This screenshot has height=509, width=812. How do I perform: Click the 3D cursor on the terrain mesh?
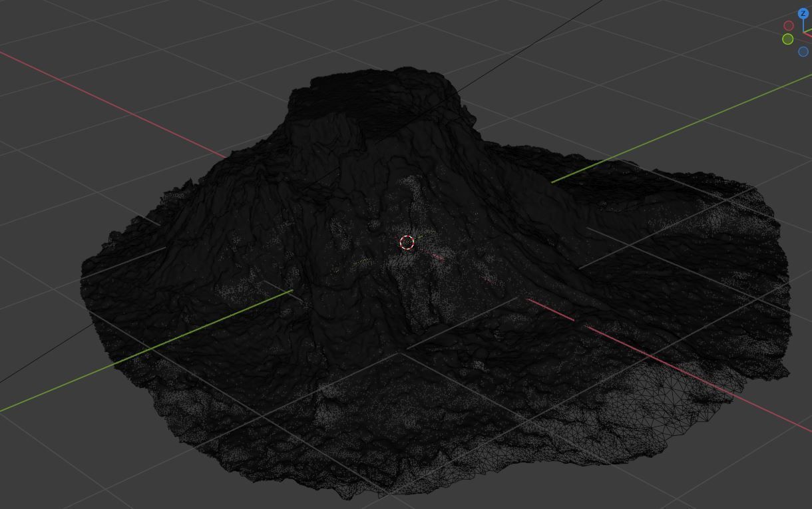(407, 243)
